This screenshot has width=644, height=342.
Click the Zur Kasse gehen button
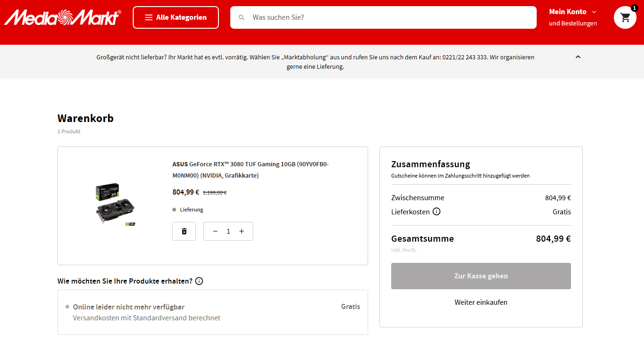point(481,276)
